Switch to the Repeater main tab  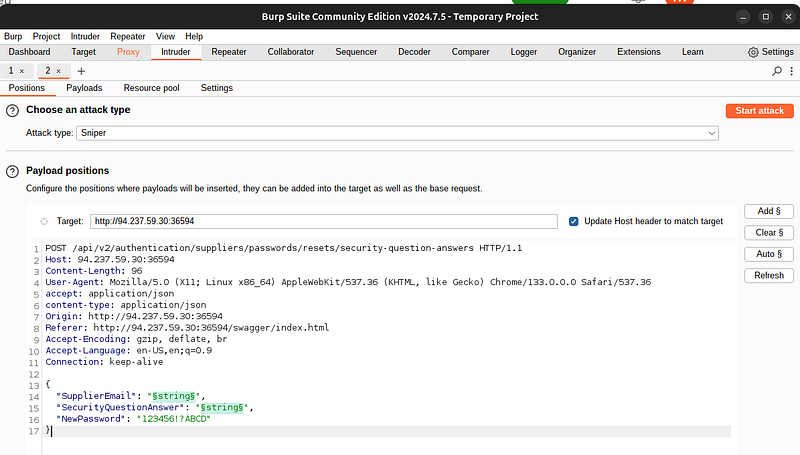click(x=229, y=52)
